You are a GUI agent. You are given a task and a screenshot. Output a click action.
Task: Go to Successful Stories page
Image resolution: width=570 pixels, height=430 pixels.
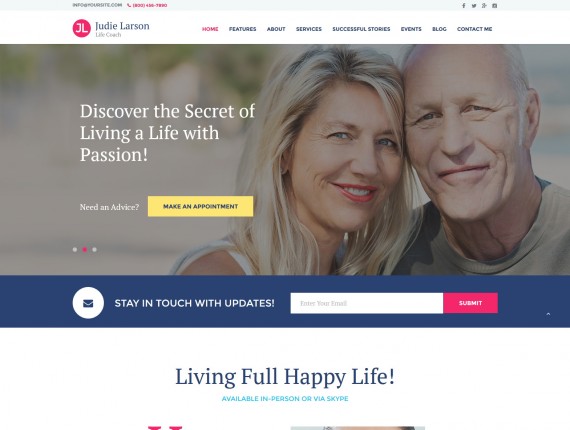coord(361,29)
